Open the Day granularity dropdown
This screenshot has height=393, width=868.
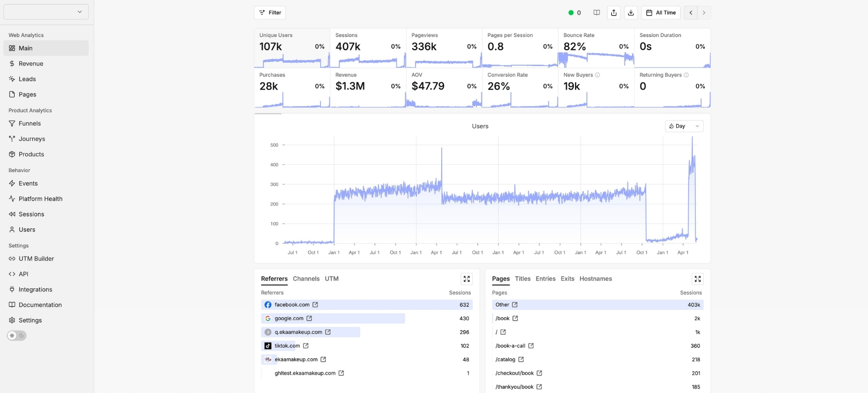pyautogui.click(x=684, y=126)
